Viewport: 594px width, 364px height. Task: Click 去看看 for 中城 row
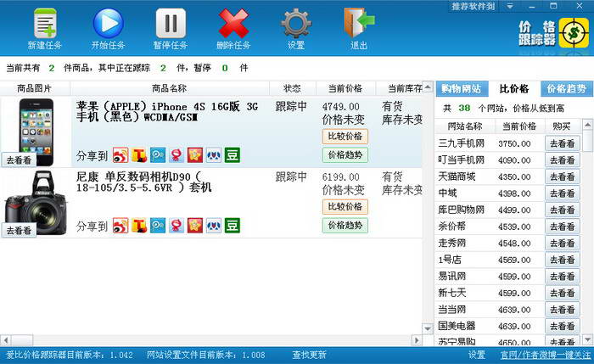[563, 193]
